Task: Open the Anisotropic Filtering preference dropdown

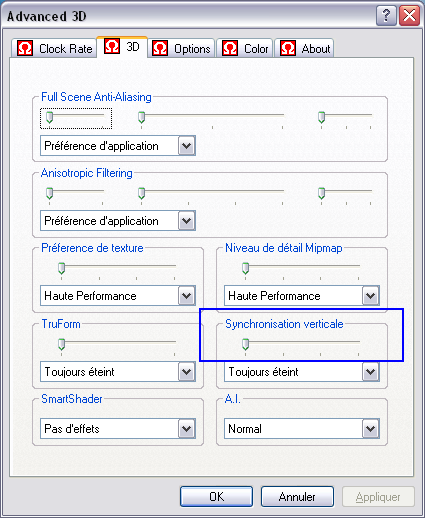Action: click(x=187, y=221)
